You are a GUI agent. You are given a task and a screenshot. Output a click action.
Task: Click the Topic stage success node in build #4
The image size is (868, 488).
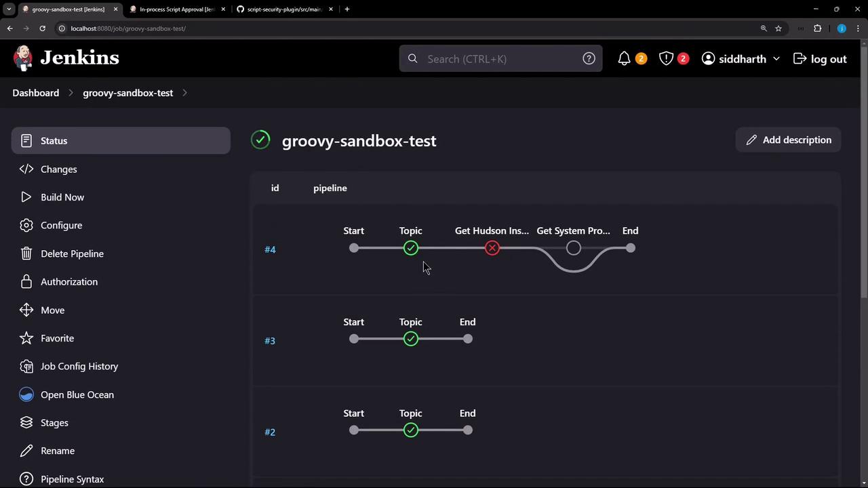(x=410, y=248)
